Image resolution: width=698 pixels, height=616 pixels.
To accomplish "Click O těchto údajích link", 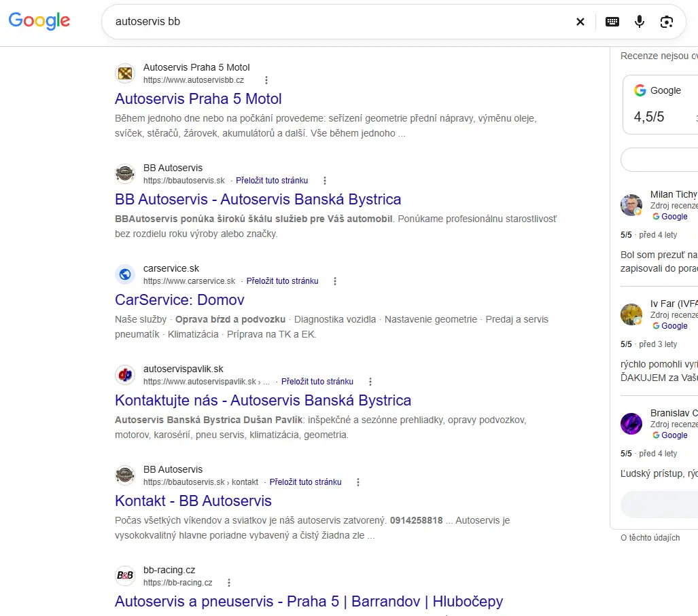I will 650,538.
